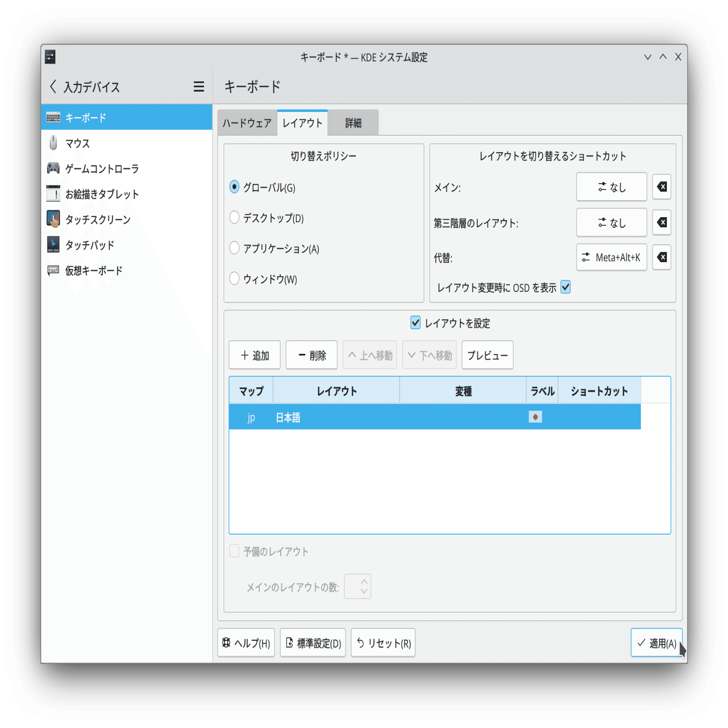Screen dimensions: 728x728
Task: Go back using the 入力デバイス arrow
Action: [53, 86]
